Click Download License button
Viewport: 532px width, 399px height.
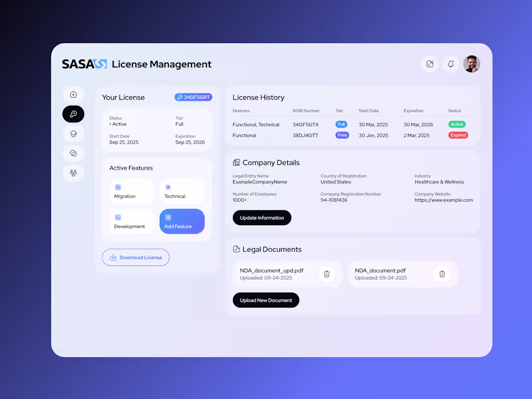pyautogui.click(x=136, y=257)
